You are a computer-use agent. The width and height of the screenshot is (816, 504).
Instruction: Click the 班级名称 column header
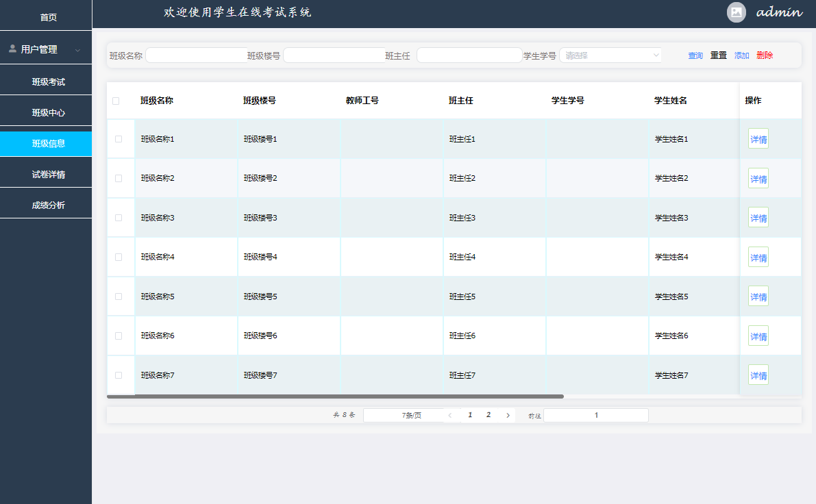157,101
